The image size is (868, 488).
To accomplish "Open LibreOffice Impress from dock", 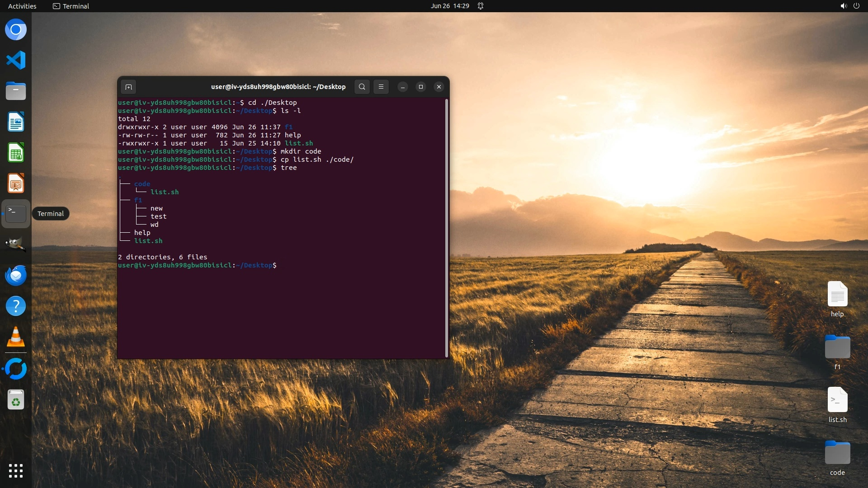I will (16, 183).
